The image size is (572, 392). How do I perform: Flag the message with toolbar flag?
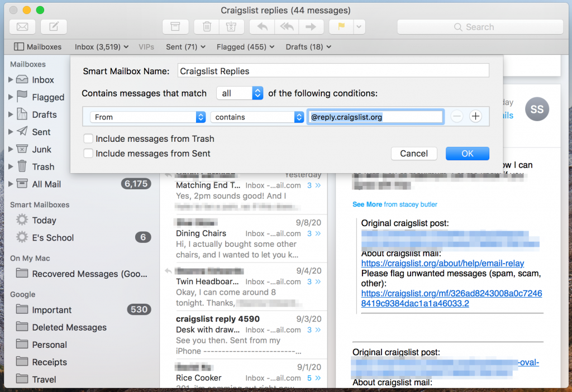click(341, 27)
